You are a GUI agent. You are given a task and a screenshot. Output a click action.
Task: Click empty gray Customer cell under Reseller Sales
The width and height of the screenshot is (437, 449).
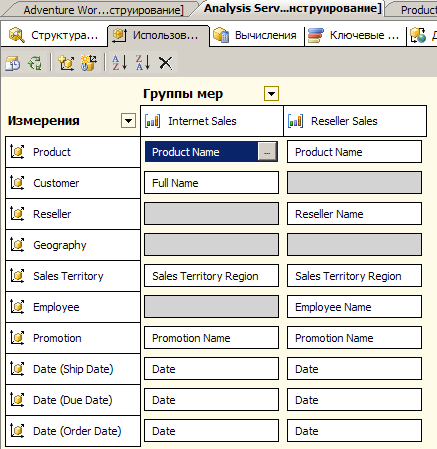tap(354, 183)
